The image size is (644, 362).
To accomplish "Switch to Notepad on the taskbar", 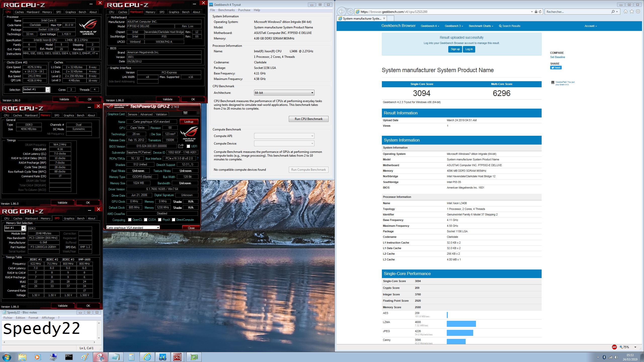I will point(116,357).
